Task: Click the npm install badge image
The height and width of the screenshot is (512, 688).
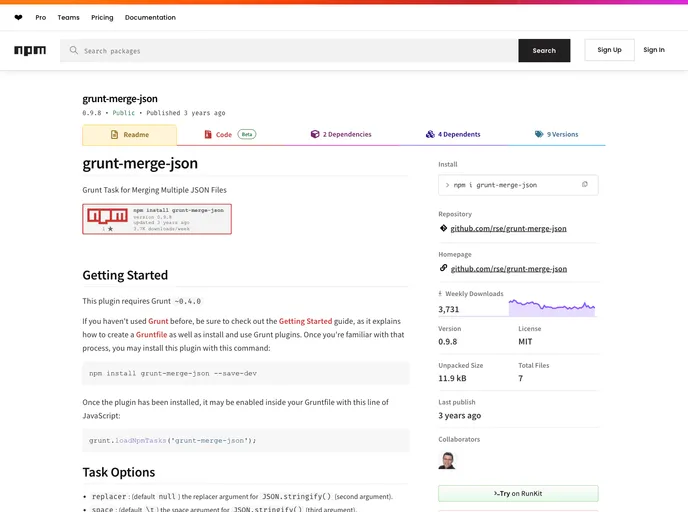Action: coord(157,219)
